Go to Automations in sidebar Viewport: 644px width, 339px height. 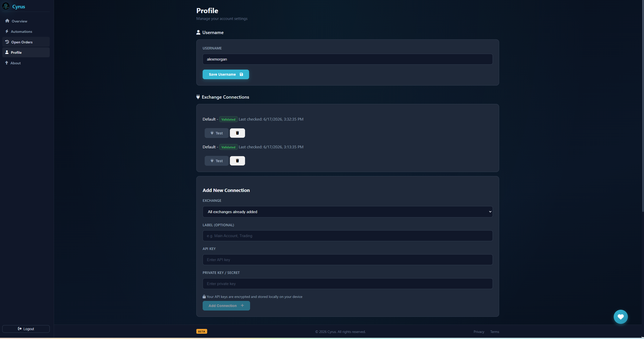(x=26, y=32)
